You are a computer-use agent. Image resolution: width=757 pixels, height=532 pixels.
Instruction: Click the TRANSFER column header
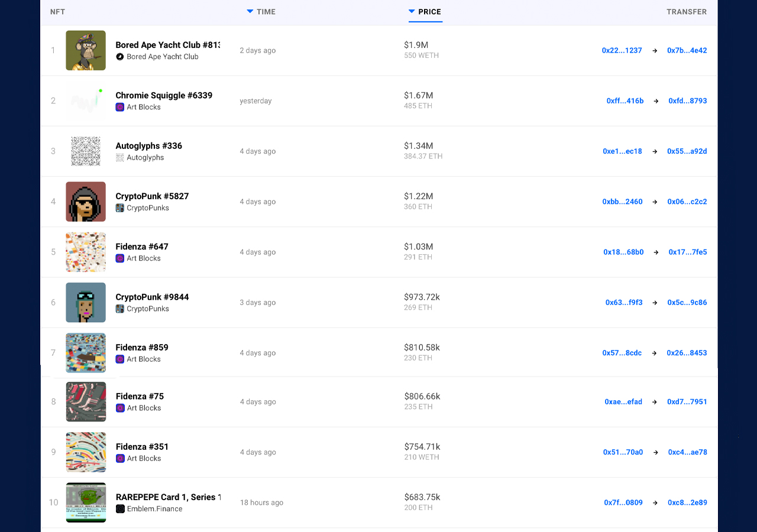point(687,12)
